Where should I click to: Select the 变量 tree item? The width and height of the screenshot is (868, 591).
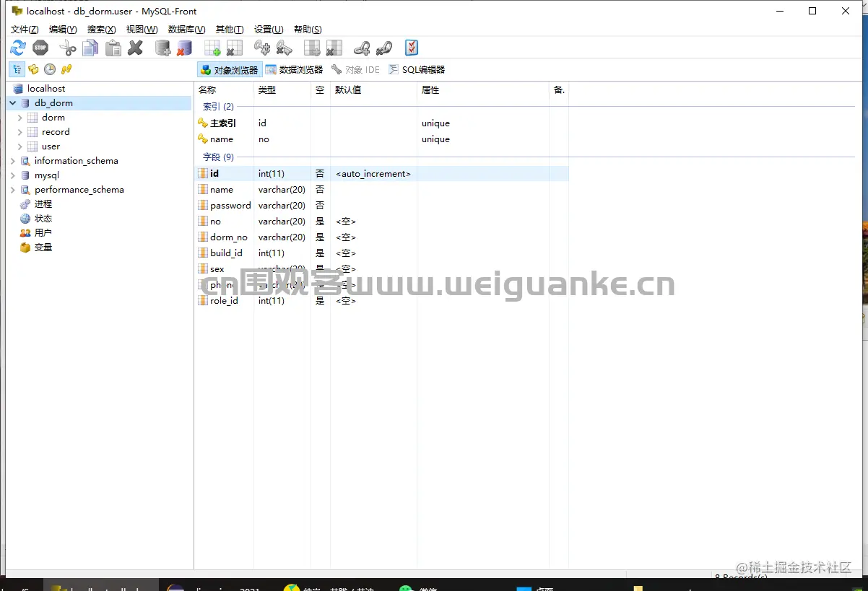43,248
